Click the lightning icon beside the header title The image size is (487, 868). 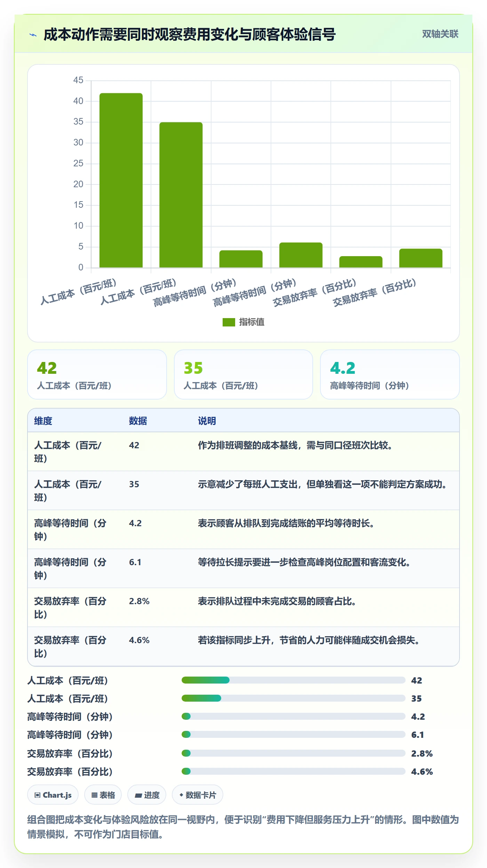pyautogui.click(x=33, y=35)
